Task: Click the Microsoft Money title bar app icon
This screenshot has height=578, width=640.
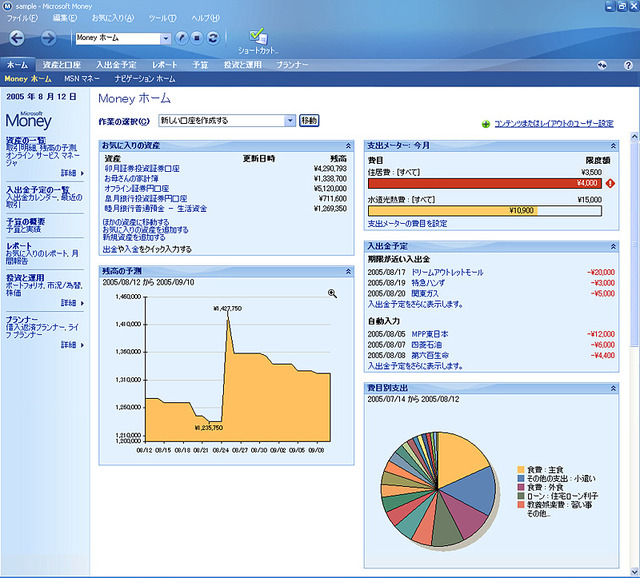Action: [7, 6]
